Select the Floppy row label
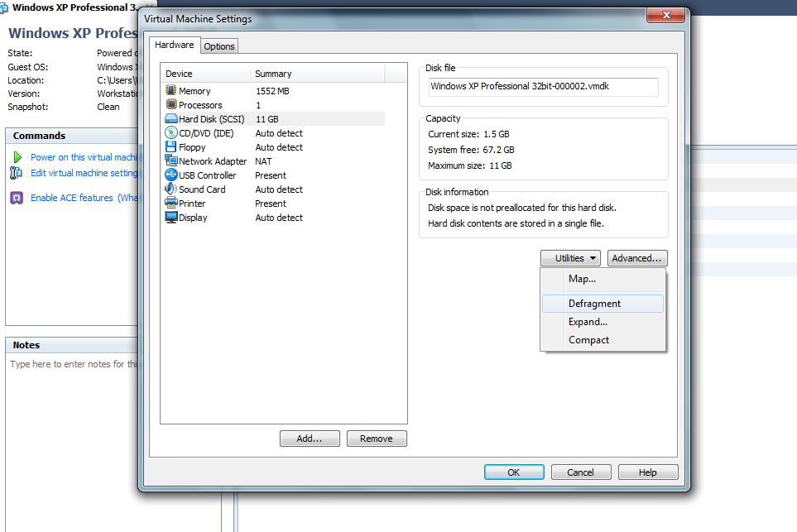Screen dimensions: 797x532 [192, 147]
